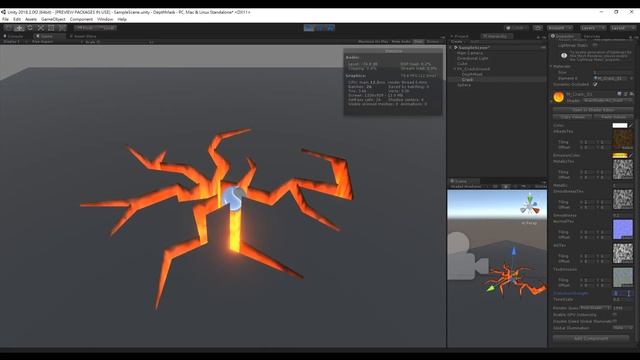Viewport: 640px width, 360px height.
Task: Open the Hierarchy Create dropdown
Action: pos(458,42)
